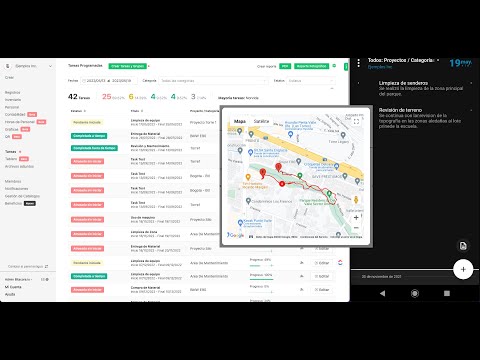Open Gráficas in the sidebar

[x=12, y=129]
